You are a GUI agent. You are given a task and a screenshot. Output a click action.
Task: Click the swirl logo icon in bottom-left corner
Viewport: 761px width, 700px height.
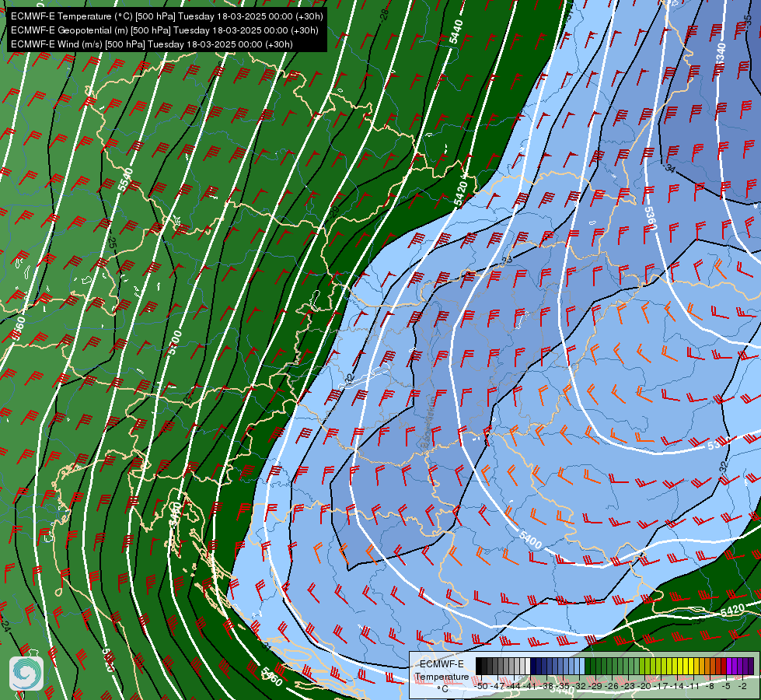pyautogui.click(x=26, y=673)
